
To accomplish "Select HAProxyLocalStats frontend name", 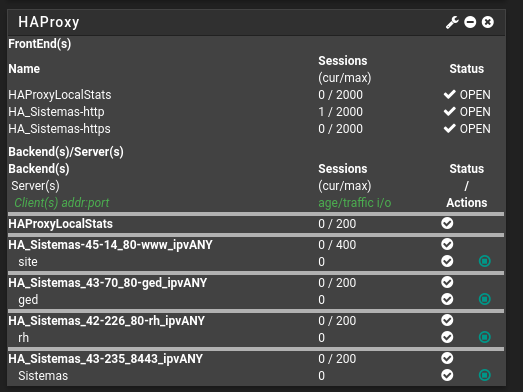I will pos(60,95).
